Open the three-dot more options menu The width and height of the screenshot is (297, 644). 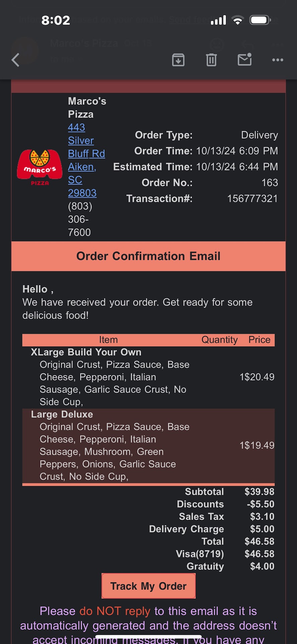pos(278,60)
